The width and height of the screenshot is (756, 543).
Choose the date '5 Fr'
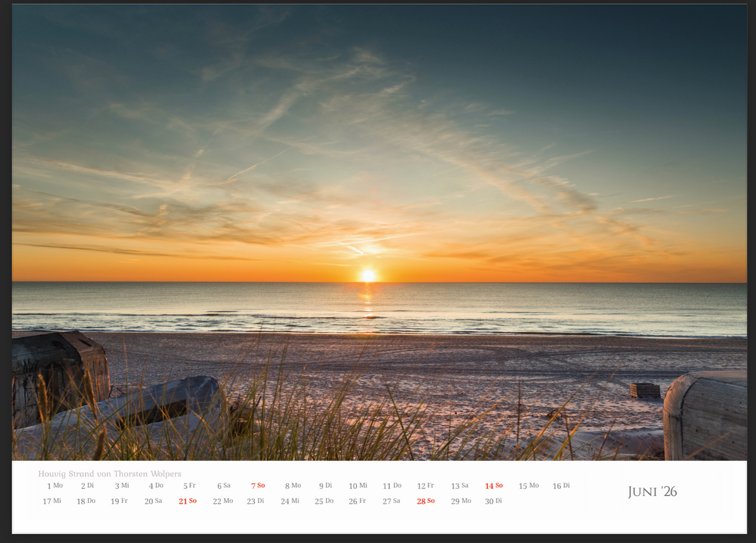click(x=189, y=486)
